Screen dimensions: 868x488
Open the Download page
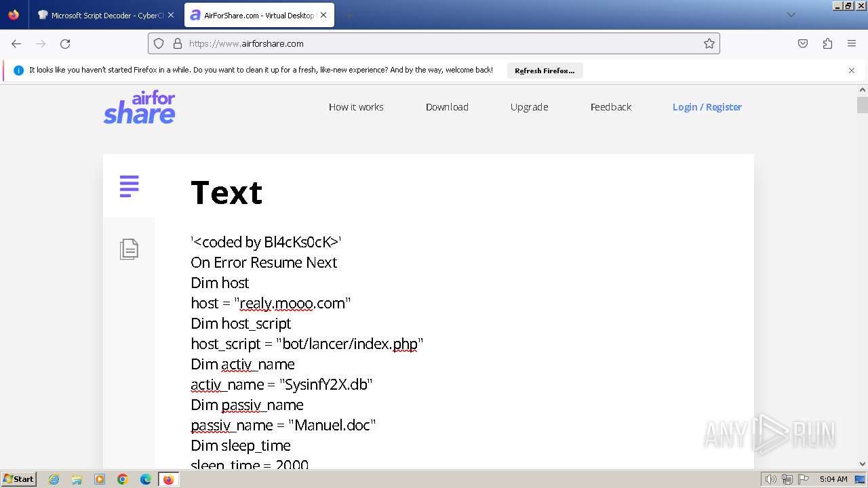[x=447, y=107]
